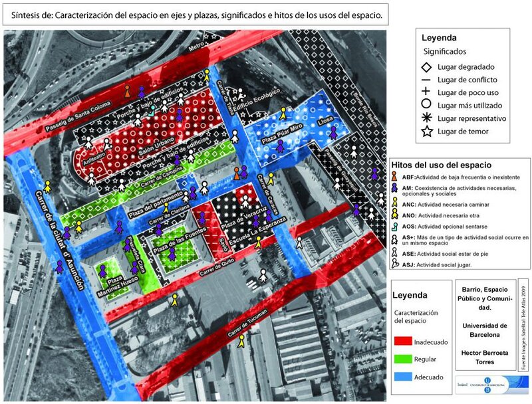The height and width of the screenshot is (404, 532).
Task: Select the green 'Regular' color swatch
Action: click(419, 359)
